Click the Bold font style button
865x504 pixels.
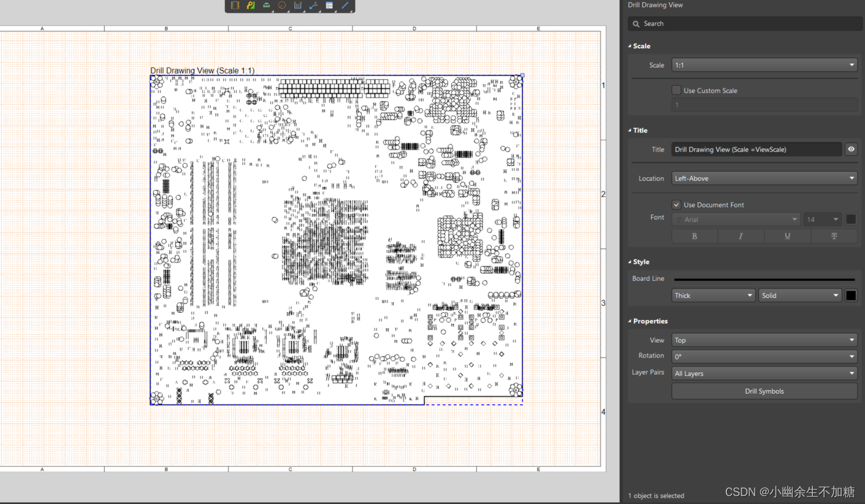pos(695,236)
